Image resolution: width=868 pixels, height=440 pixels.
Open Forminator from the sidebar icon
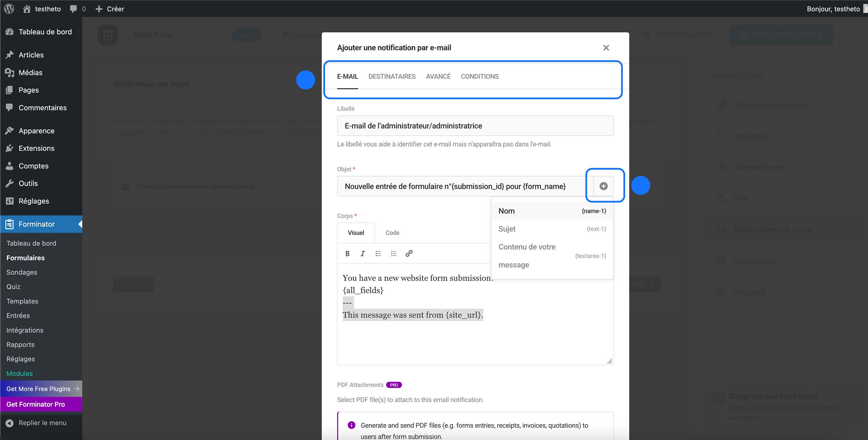[x=10, y=224]
